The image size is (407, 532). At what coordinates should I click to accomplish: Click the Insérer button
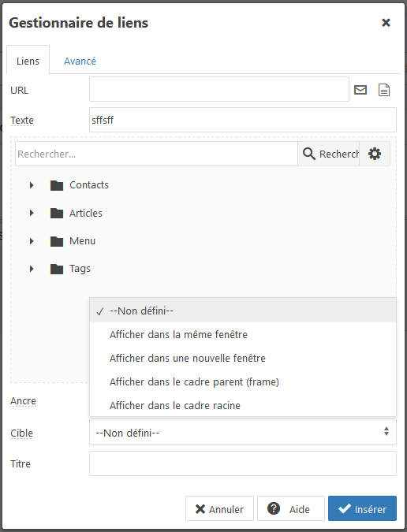coord(362,508)
